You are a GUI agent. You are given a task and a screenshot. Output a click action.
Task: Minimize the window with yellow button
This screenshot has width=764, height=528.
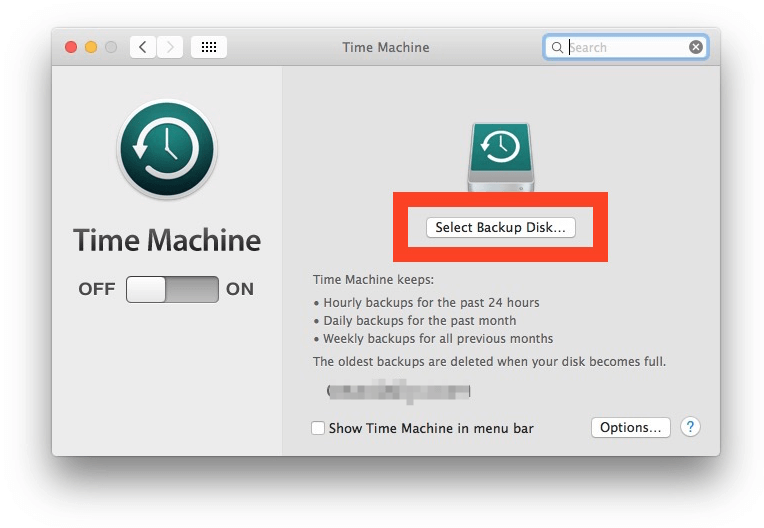(x=91, y=47)
